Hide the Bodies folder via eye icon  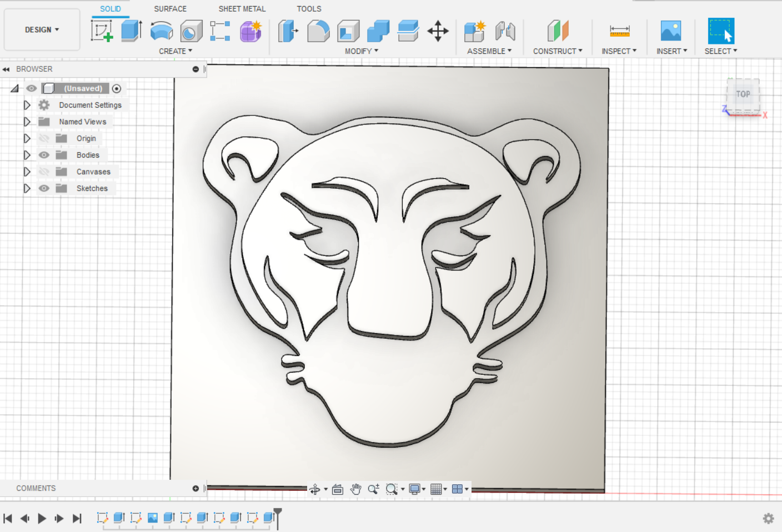pyautogui.click(x=44, y=155)
